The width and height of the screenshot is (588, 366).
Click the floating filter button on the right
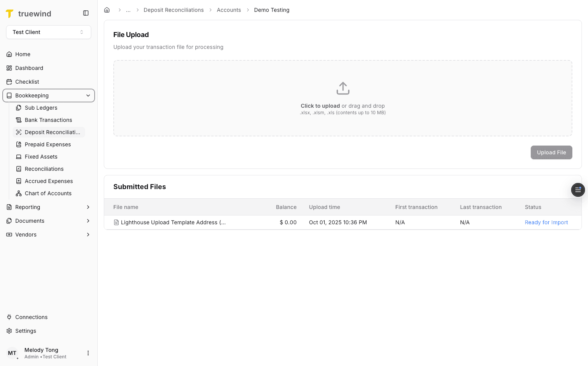pyautogui.click(x=578, y=190)
